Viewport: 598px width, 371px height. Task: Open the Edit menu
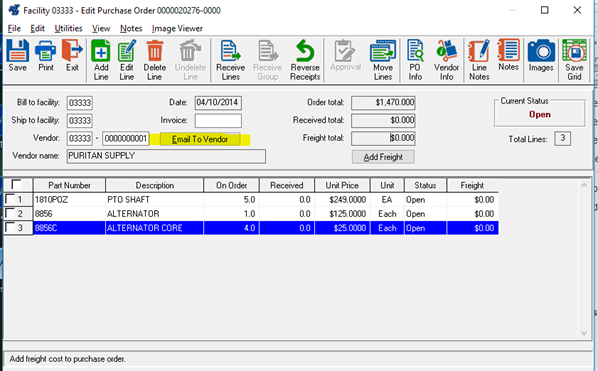(37, 28)
